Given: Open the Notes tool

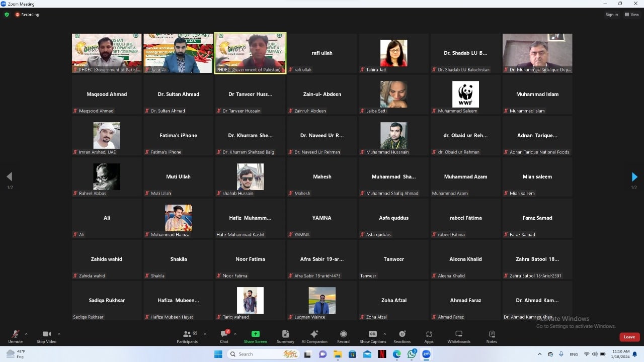Looking at the screenshot, I should (492, 336).
